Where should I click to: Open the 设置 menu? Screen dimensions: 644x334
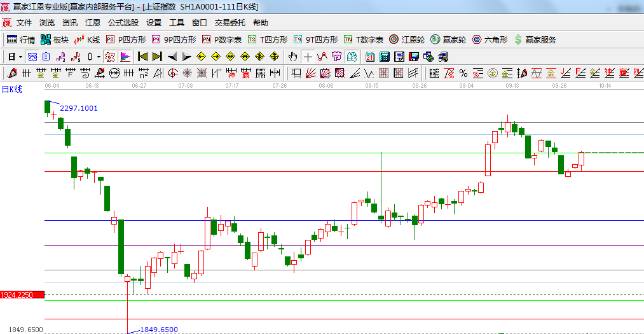click(154, 22)
